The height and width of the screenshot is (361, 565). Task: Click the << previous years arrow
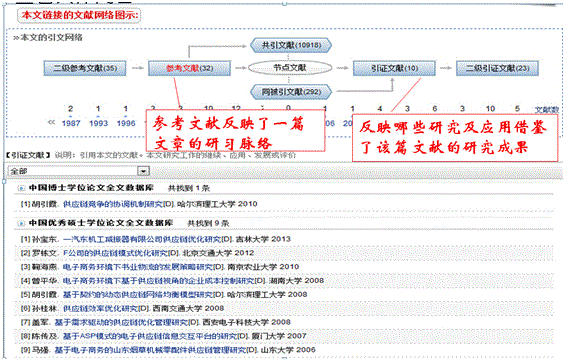pos(51,122)
